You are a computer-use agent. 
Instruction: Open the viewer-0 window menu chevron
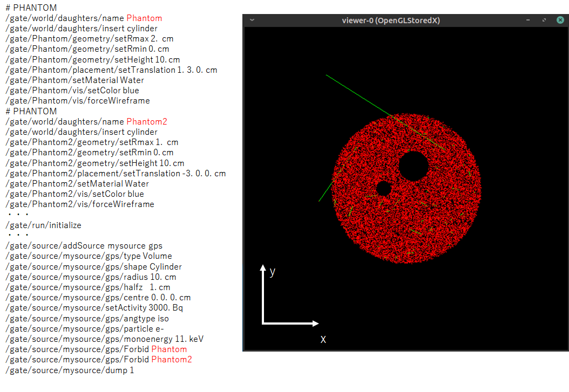coord(252,20)
